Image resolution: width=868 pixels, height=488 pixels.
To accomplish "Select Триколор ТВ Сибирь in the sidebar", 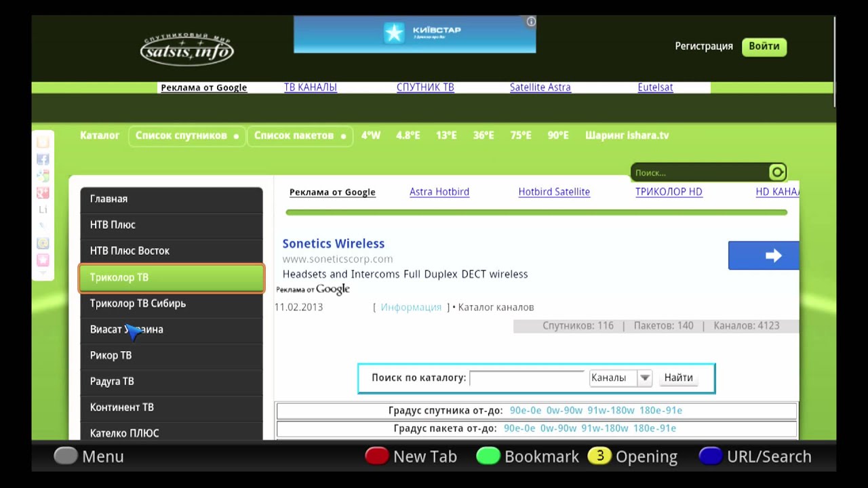I will click(x=172, y=304).
